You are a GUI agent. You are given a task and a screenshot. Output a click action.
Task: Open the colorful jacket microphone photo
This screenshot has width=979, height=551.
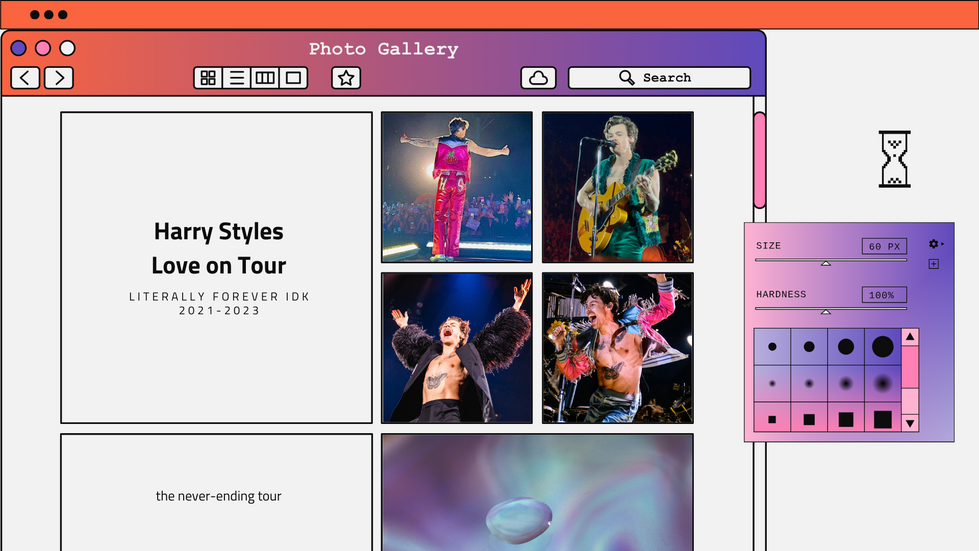click(x=617, y=348)
